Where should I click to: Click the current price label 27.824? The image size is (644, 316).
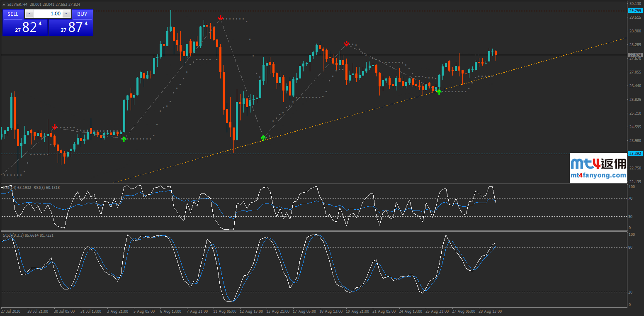[x=635, y=55]
